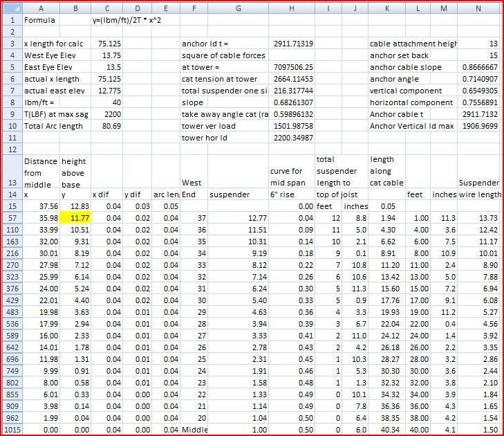
Task: Click x value 37.56
Action: point(41,206)
